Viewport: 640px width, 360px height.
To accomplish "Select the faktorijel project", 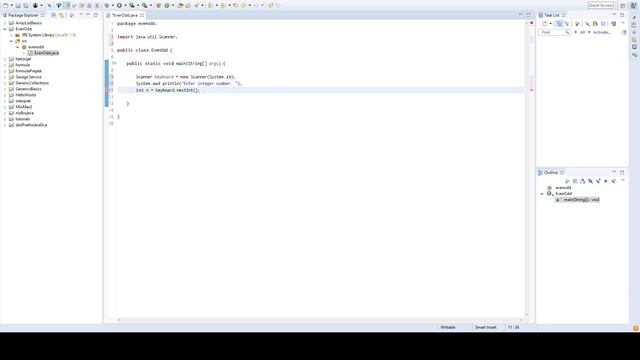I will pos(23,59).
